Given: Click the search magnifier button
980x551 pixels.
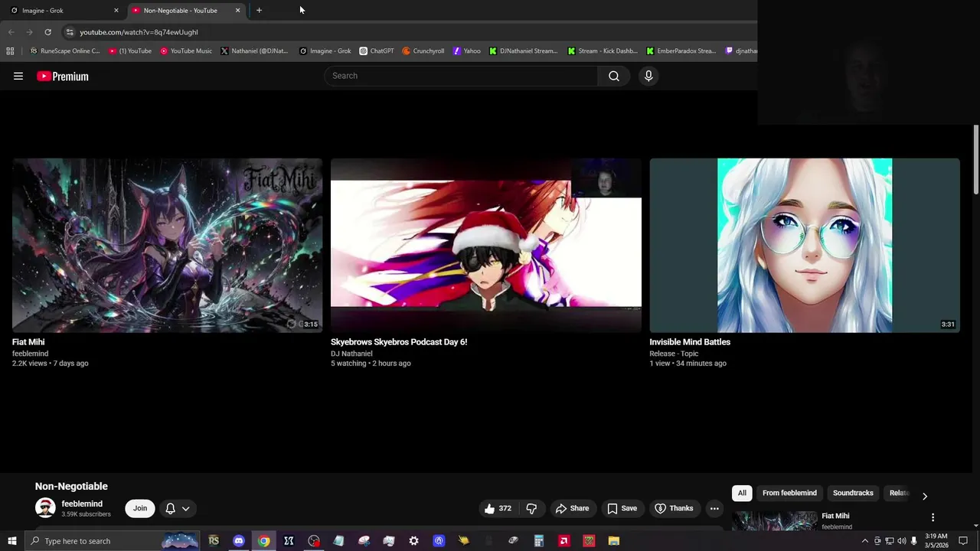Looking at the screenshot, I should pos(613,76).
